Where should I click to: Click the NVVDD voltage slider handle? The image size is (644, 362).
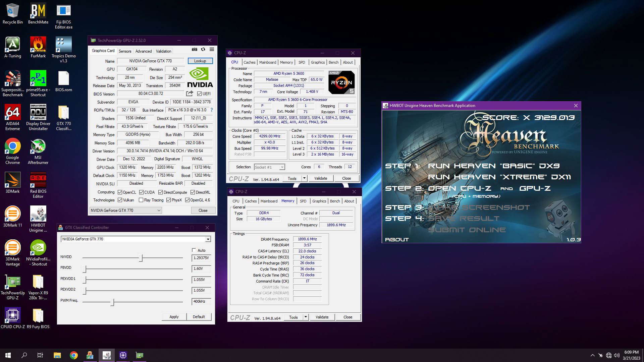click(141, 258)
